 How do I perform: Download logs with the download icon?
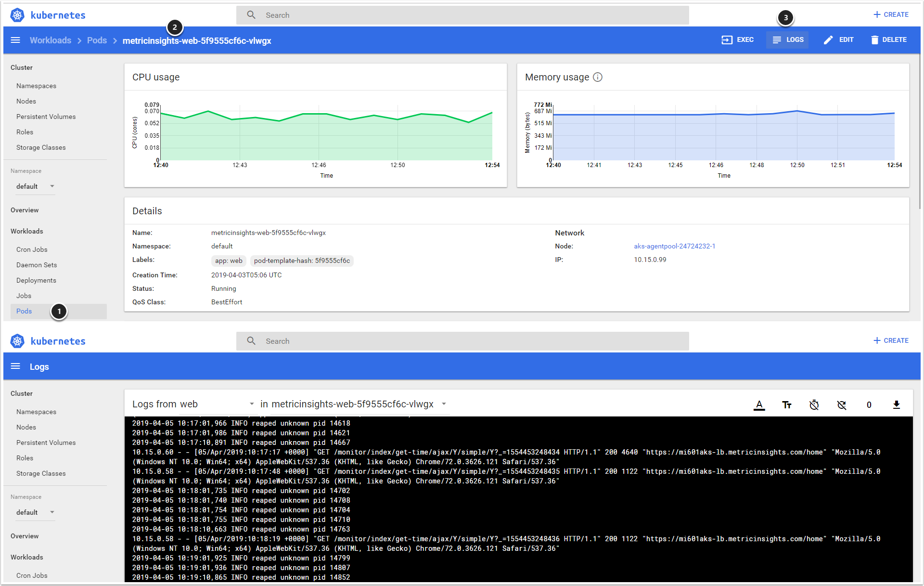[x=896, y=405]
